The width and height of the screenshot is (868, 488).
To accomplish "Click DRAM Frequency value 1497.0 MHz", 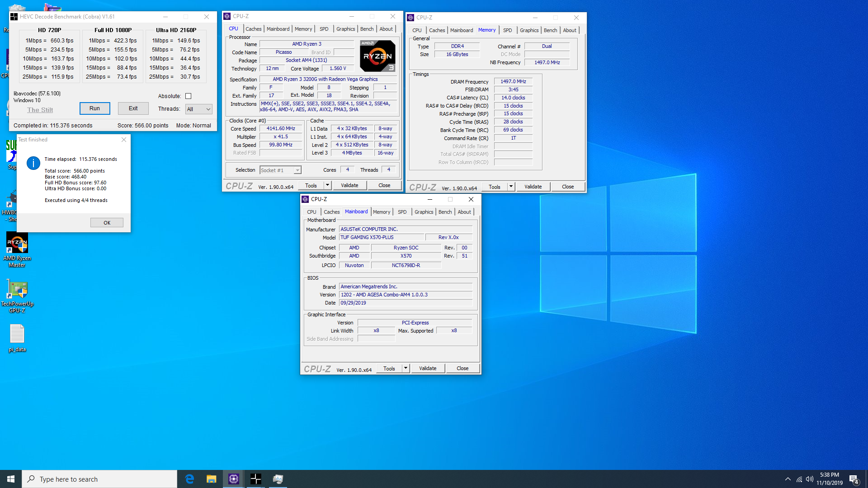I will coord(513,82).
